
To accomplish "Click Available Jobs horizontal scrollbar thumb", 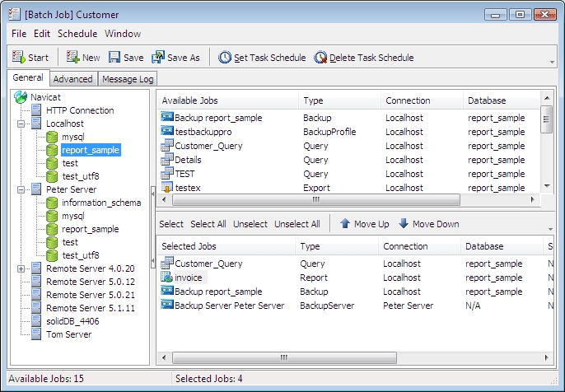I will [316, 199].
